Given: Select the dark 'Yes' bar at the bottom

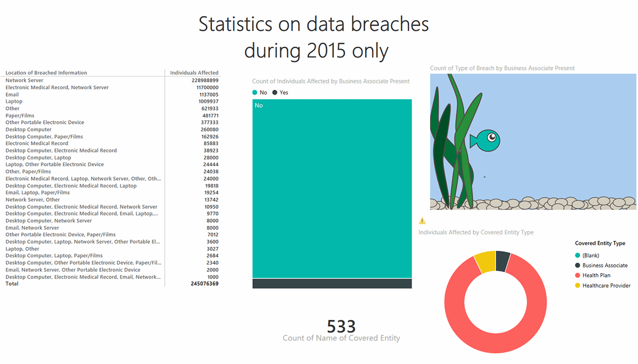Looking at the screenshot, I should [332, 283].
